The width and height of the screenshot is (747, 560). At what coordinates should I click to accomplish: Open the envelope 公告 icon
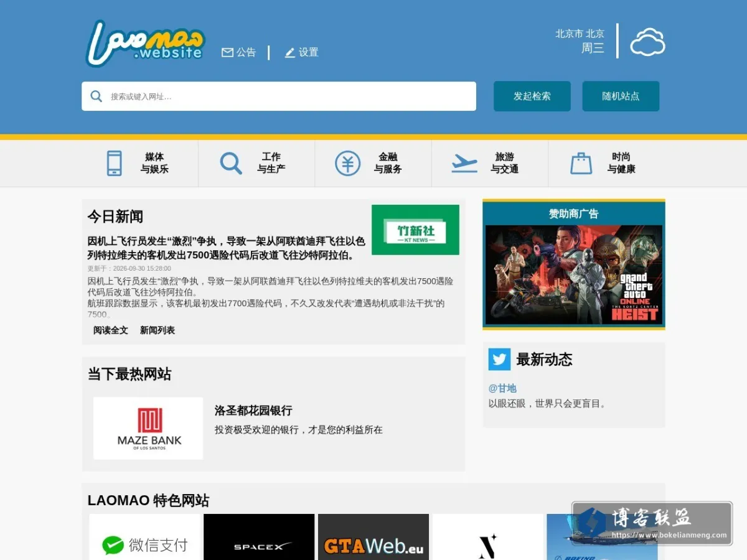(227, 52)
